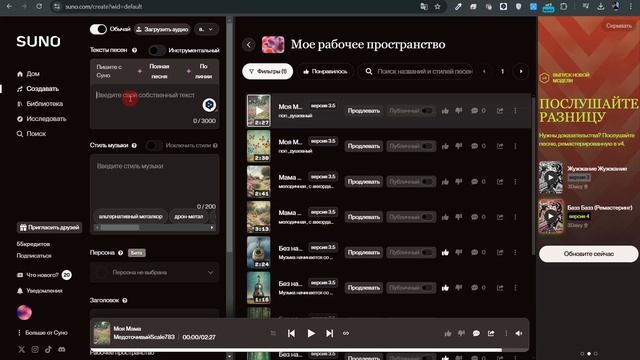This screenshot has width=640, height=360.
Task: Open more options for the first Без на... song
Action: 515,252
